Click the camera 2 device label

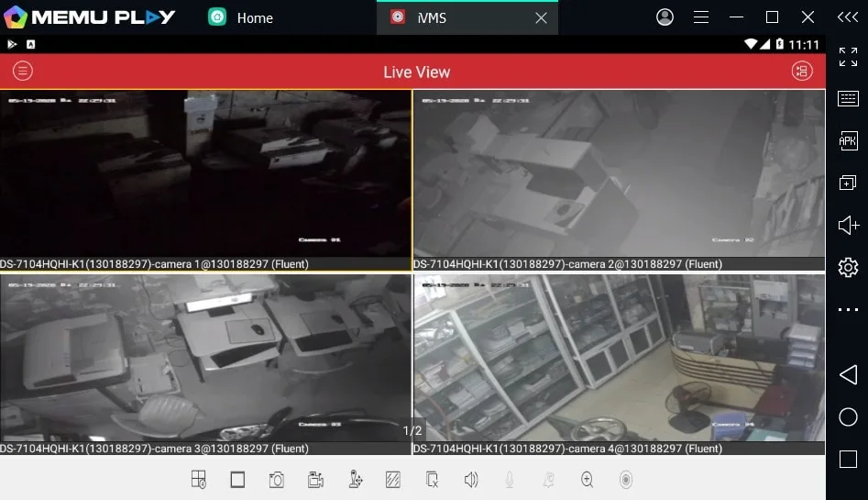pyautogui.click(x=568, y=264)
